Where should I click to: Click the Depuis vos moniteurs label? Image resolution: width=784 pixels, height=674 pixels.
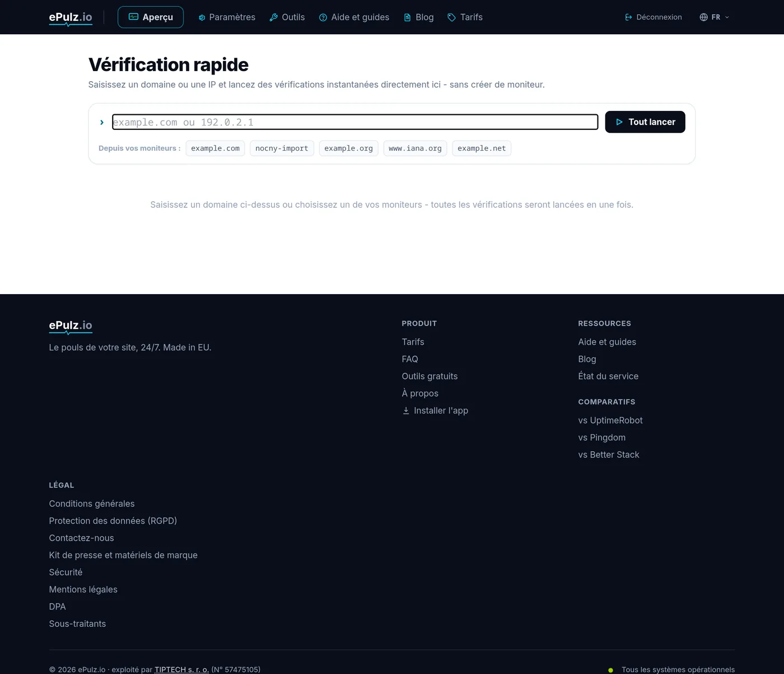point(139,148)
